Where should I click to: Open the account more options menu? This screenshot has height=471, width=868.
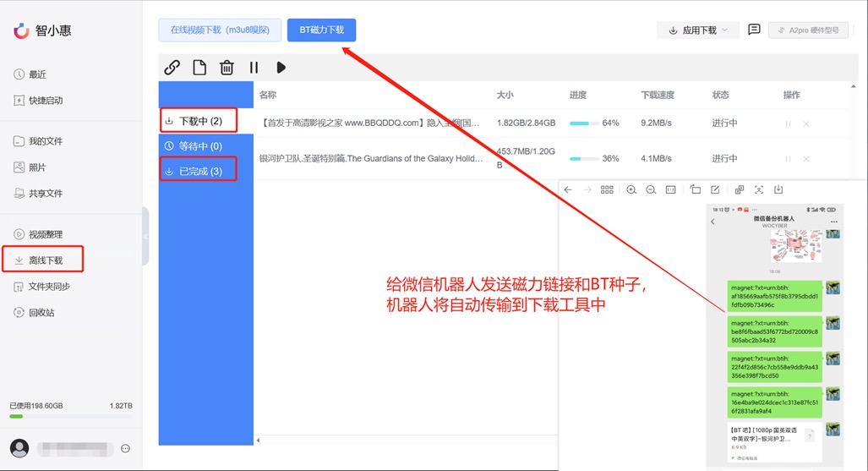click(x=126, y=448)
